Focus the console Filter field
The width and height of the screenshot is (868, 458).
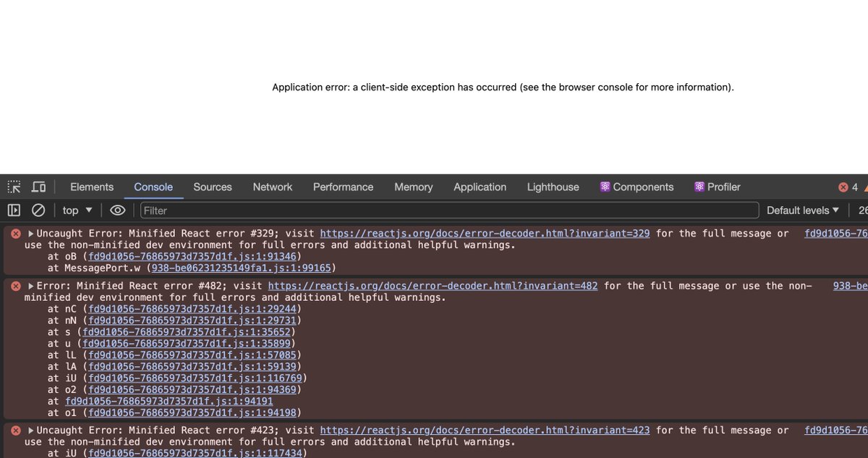coord(450,211)
